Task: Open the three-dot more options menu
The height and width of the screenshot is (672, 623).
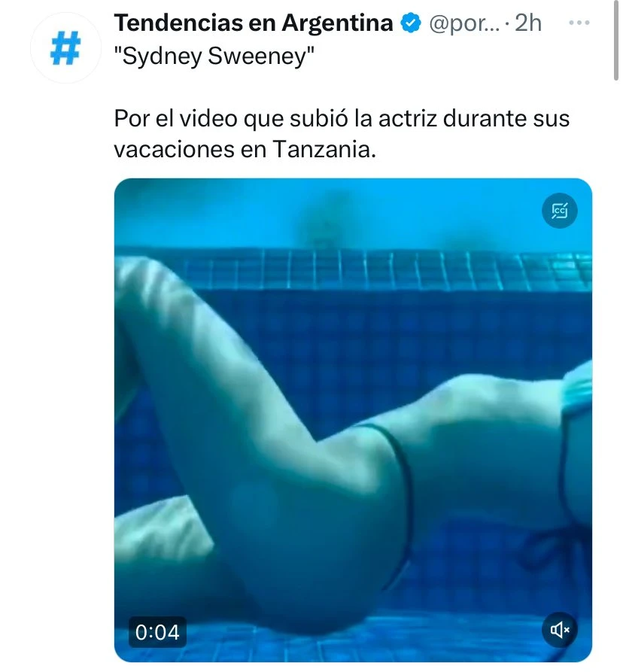Action: [579, 23]
